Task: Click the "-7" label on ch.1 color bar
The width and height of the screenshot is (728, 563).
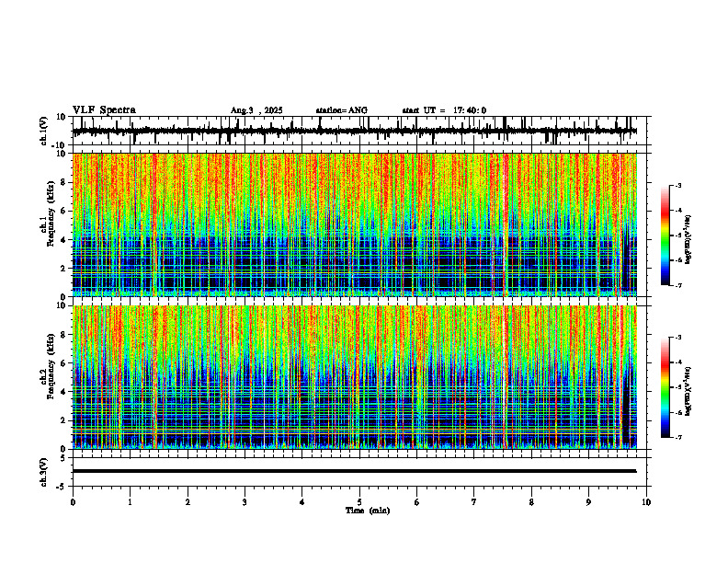Action: (678, 285)
